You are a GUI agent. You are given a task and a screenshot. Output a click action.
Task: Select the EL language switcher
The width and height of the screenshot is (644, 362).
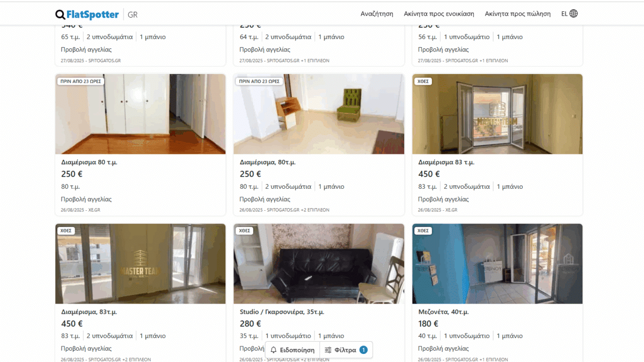tap(569, 14)
